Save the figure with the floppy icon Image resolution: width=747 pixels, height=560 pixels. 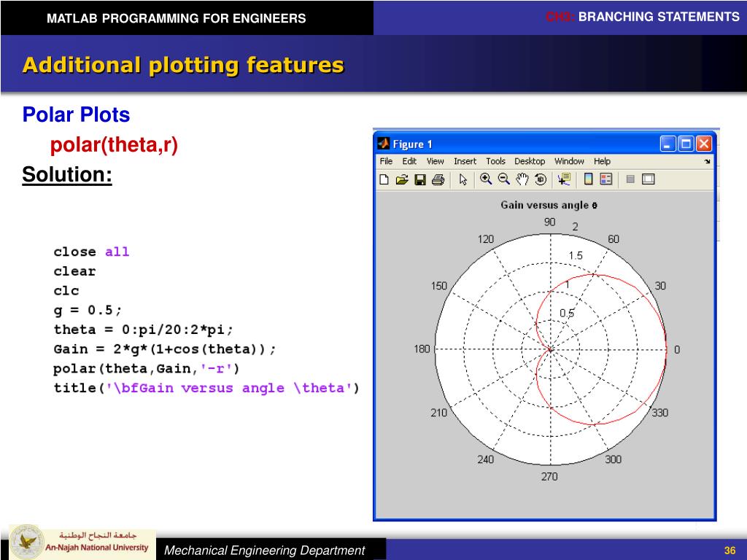pyautogui.click(x=419, y=179)
